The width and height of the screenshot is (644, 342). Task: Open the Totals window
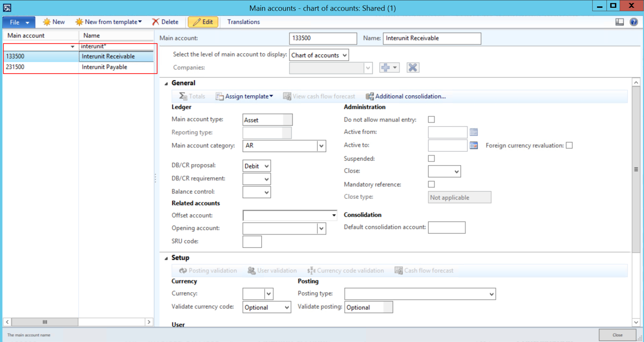tap(192, 96)
